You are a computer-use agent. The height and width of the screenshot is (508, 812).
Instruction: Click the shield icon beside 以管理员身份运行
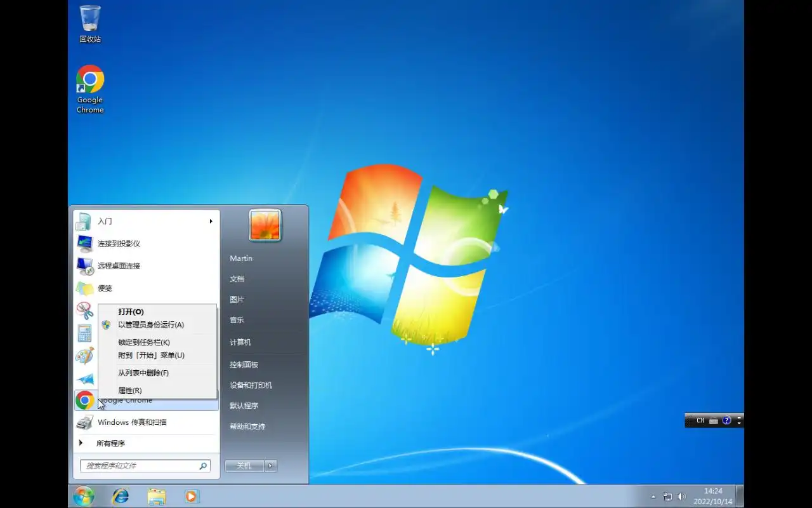coord(106,324)
